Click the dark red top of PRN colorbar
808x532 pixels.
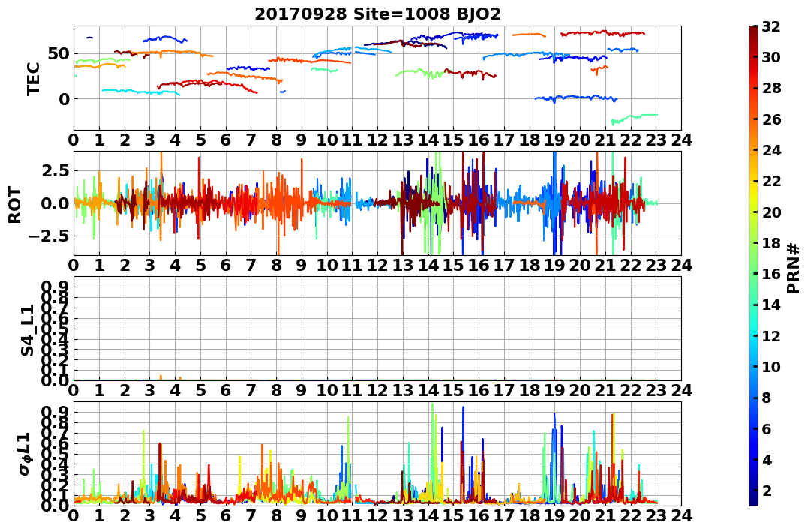(x=753, y=31)
